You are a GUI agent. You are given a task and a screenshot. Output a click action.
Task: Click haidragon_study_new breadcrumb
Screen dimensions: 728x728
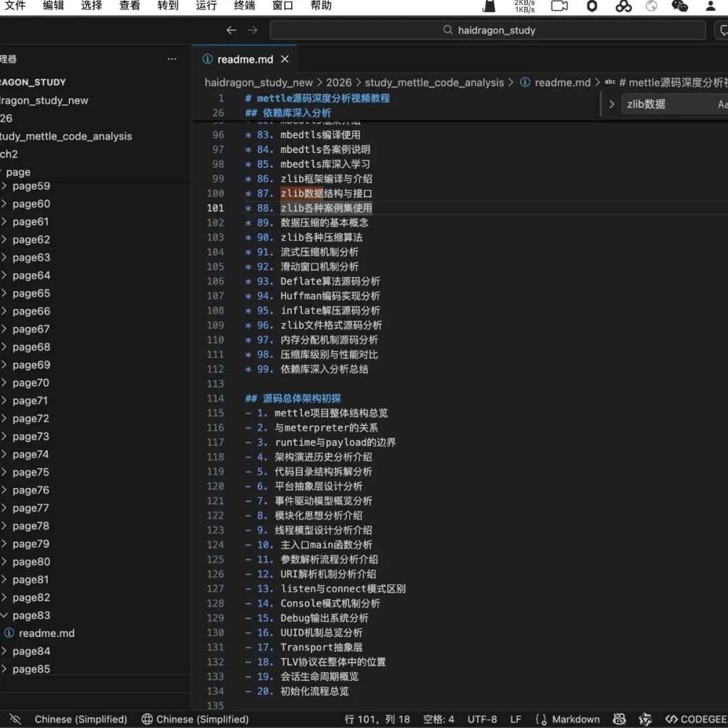259,83
